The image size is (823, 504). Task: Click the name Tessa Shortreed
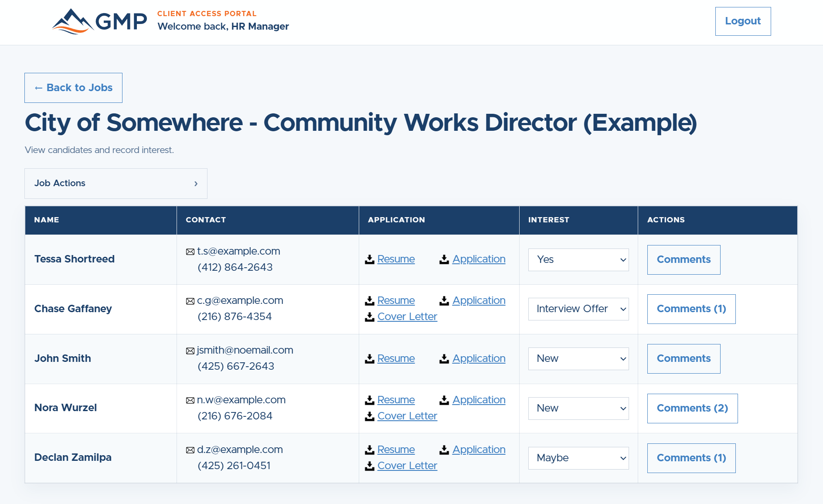click(75, 259)
